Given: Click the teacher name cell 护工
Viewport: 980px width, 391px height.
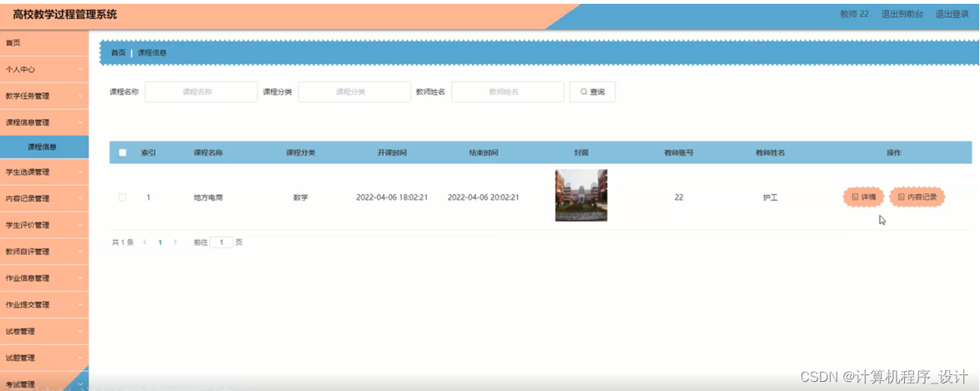Looking at the screenshot, I should coord(770,197).
